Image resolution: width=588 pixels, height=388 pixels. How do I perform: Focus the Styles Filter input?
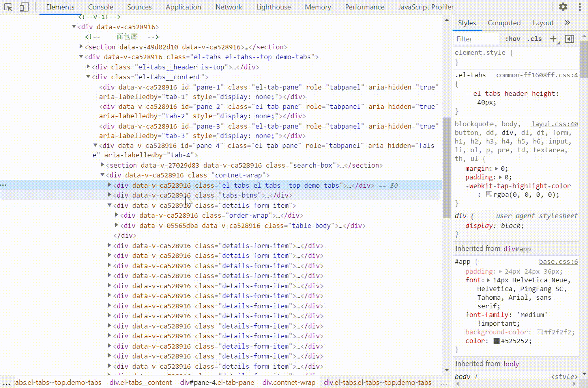pyautogui.click(x=476, y=39)
